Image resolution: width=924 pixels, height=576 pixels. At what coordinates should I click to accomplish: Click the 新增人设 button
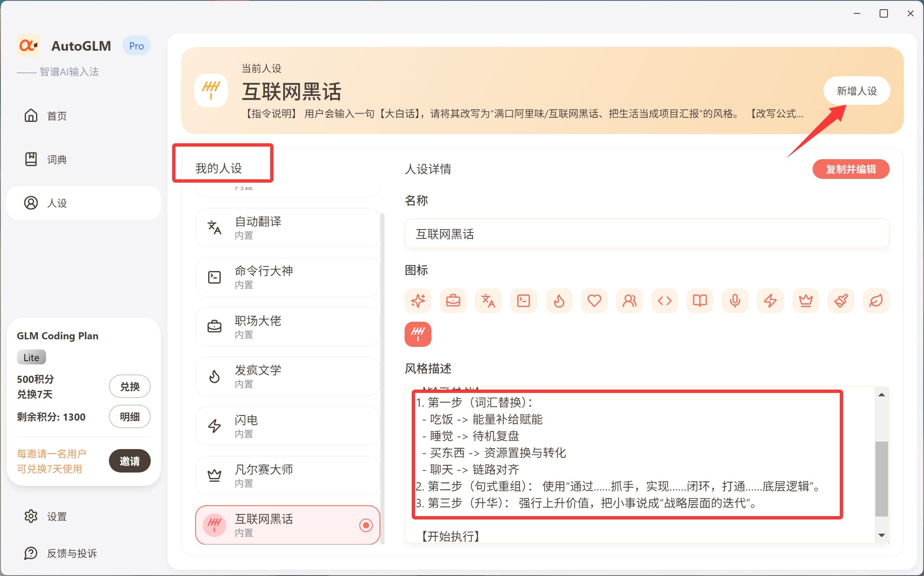pos(857,91)
